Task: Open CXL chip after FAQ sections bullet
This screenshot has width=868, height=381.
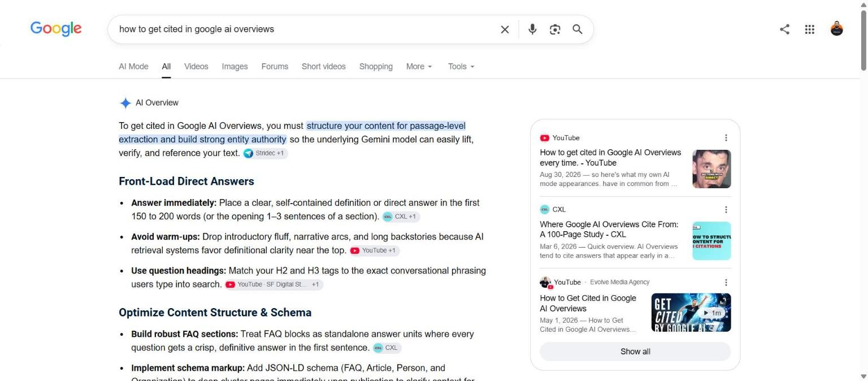Action: point(387,348)
